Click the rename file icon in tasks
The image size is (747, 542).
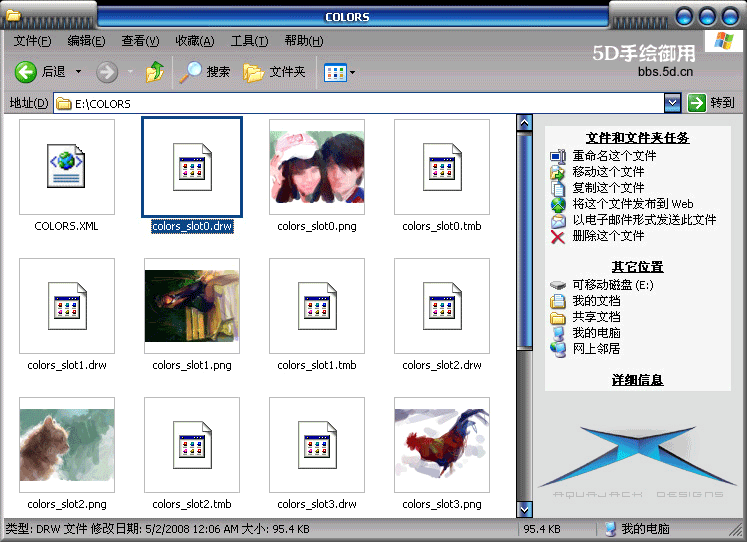(558, 156)
